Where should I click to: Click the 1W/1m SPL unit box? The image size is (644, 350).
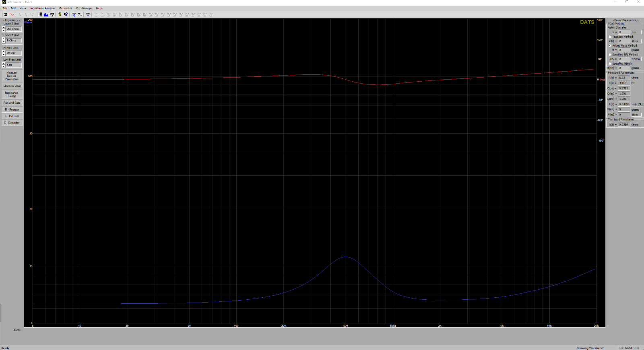click(x=636, y=59)
